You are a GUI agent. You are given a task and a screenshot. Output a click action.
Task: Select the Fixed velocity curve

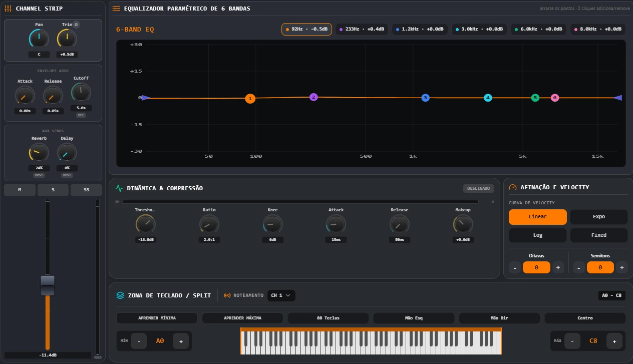tap(599, 235)
